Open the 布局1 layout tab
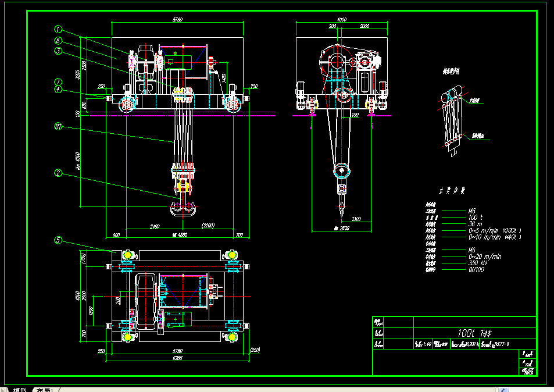Screen dimensions: 554x392 [x=45, y=390]
